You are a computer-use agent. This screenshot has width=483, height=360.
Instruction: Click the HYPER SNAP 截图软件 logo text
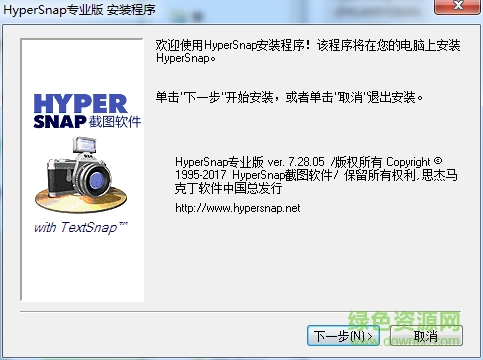(x=87, y=111)
